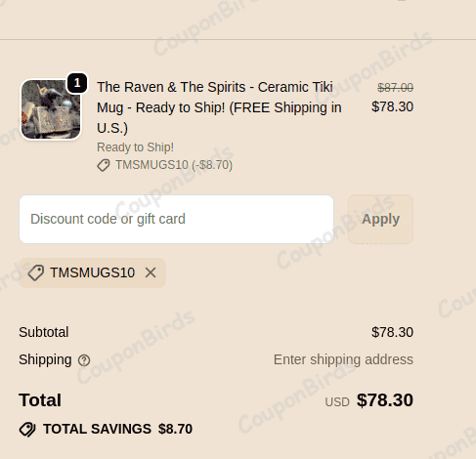Apply the discount code
Viewport: 476px width, 459px height.
(380, 219)
